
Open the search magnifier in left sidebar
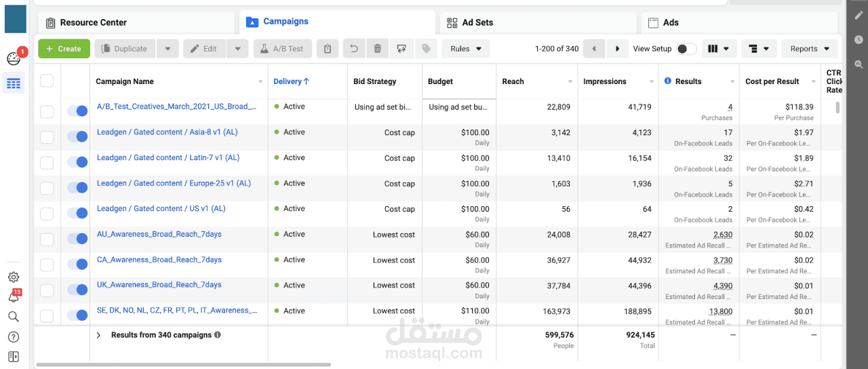pos(14,317)
